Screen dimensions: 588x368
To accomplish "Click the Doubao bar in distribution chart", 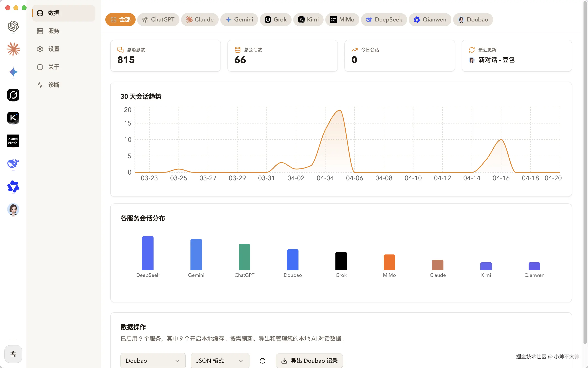I will (x=293, y=260).
